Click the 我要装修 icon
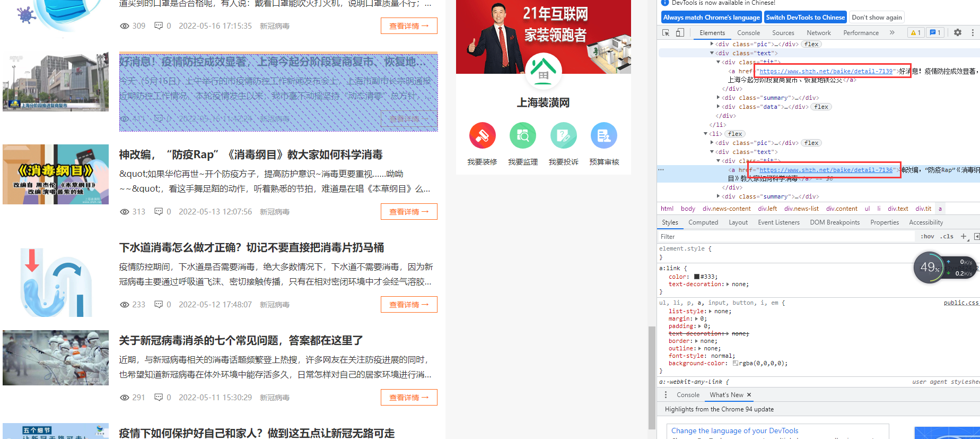The image size is (980, 439). 483,136
